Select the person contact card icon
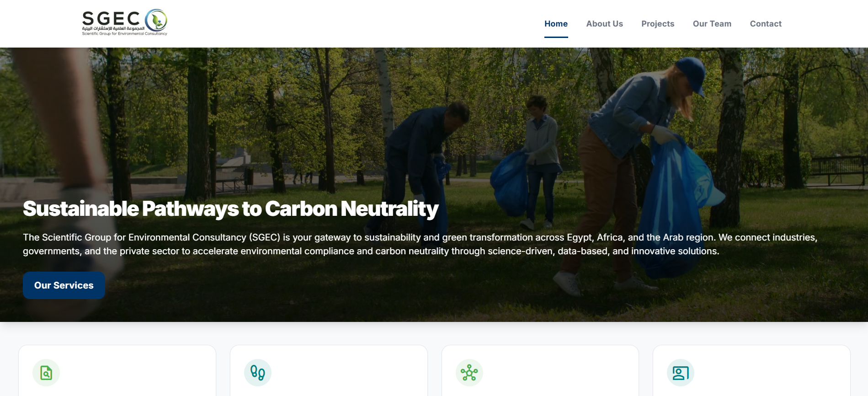The height and width of the screenshot is (396, 868). 681,373
